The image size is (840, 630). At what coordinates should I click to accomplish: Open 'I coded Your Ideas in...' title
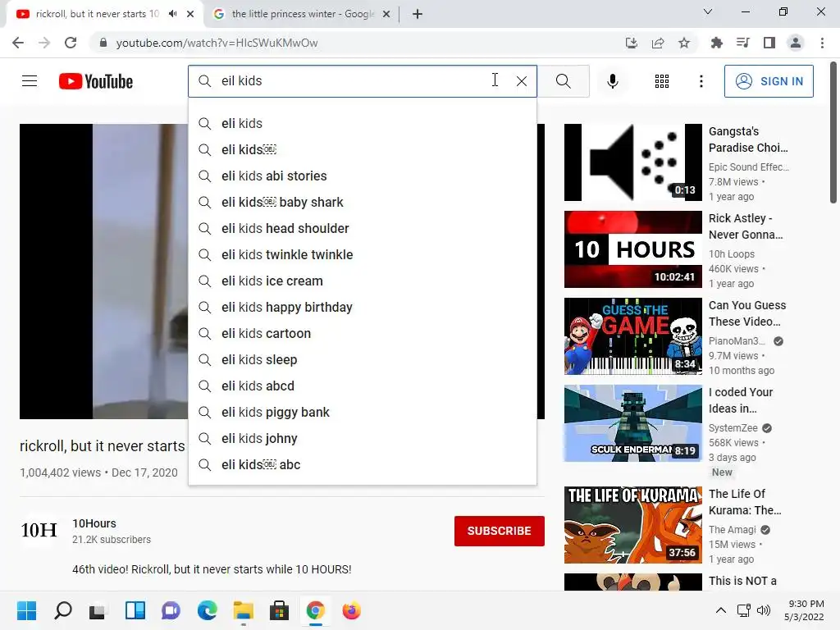coord(741,399)
